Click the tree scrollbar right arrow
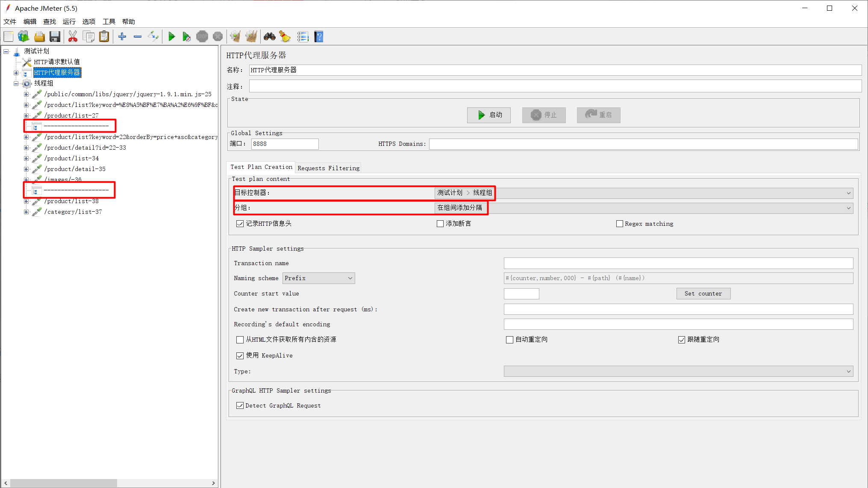Screen dimensions: 868x488 pyautogui.click(x=213, y=483)
